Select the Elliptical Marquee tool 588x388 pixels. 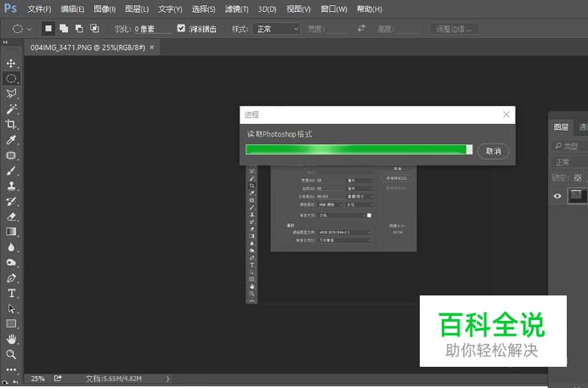(x=11, y=78)
